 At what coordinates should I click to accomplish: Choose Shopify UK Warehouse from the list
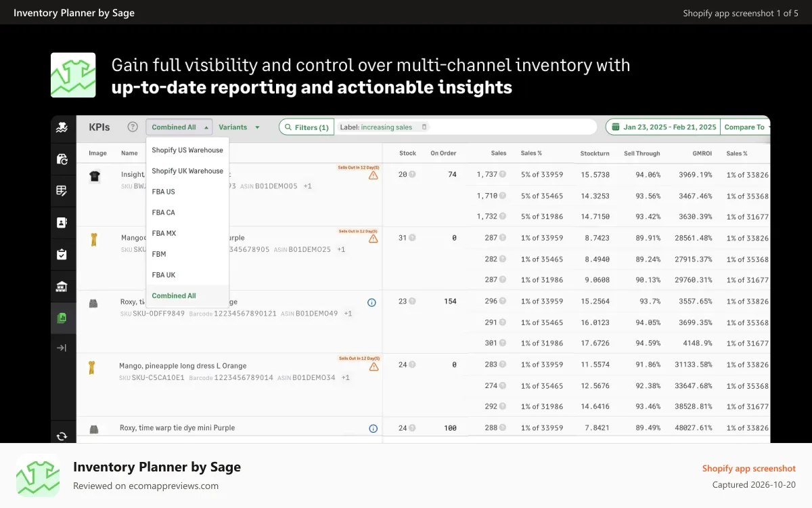pos(187,171)
